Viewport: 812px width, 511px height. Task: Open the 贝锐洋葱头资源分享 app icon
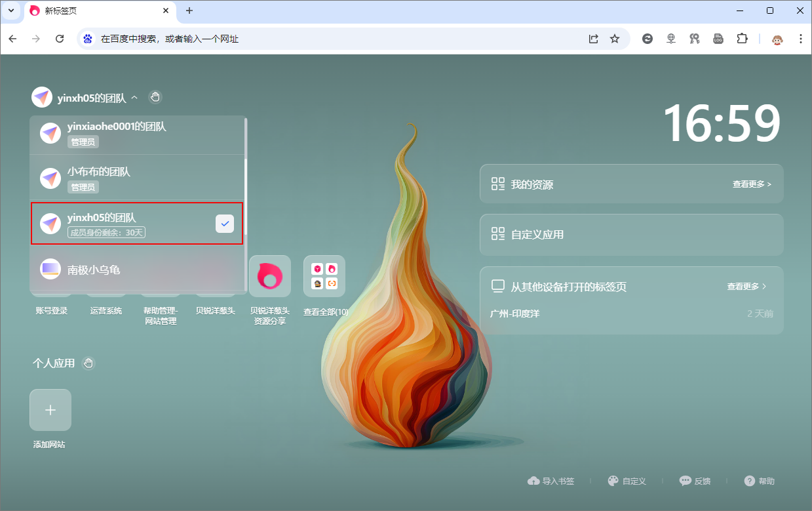coord(269,276)
